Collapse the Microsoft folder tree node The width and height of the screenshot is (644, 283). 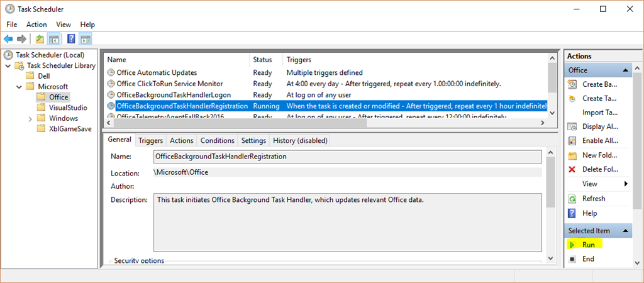[19, 87]
